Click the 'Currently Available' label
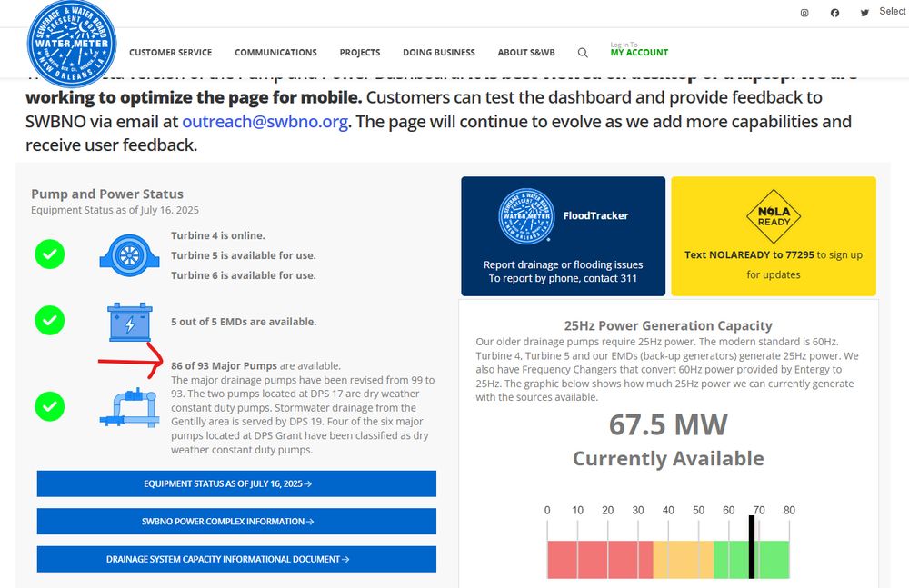The image size is (909, 588). (668, 459)
